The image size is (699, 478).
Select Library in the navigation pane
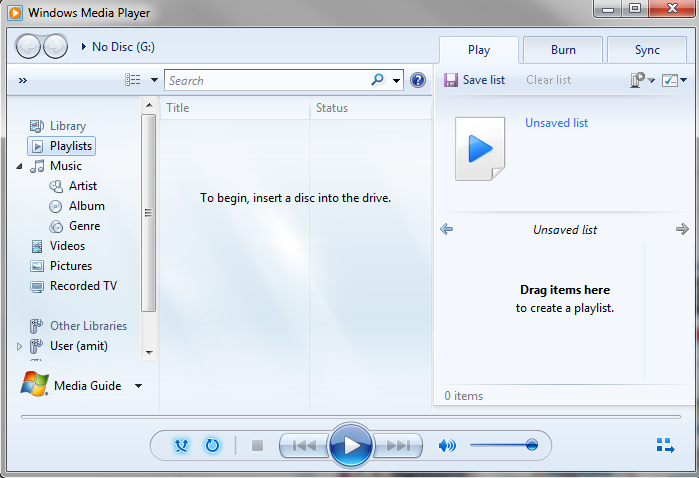(x=68, y=126)
